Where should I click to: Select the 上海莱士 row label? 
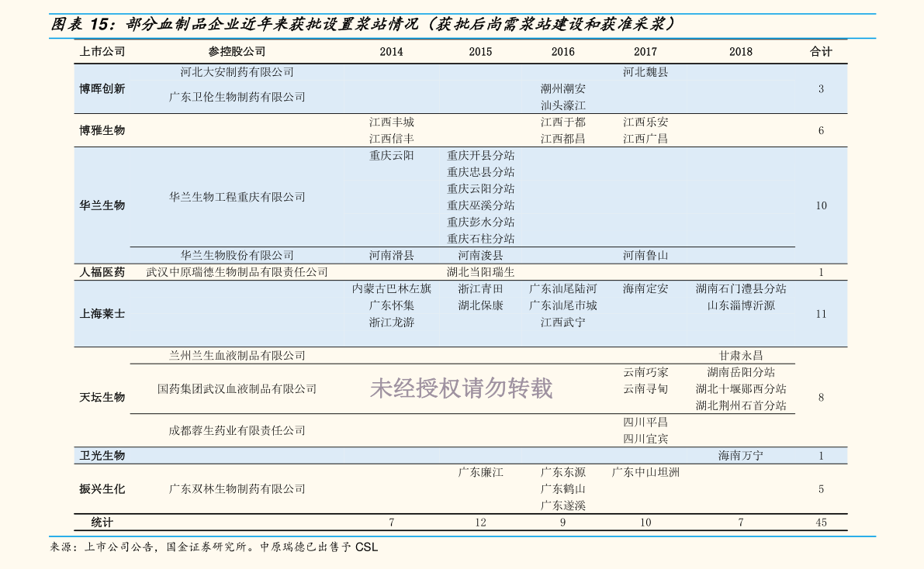(x=102, y=314)
